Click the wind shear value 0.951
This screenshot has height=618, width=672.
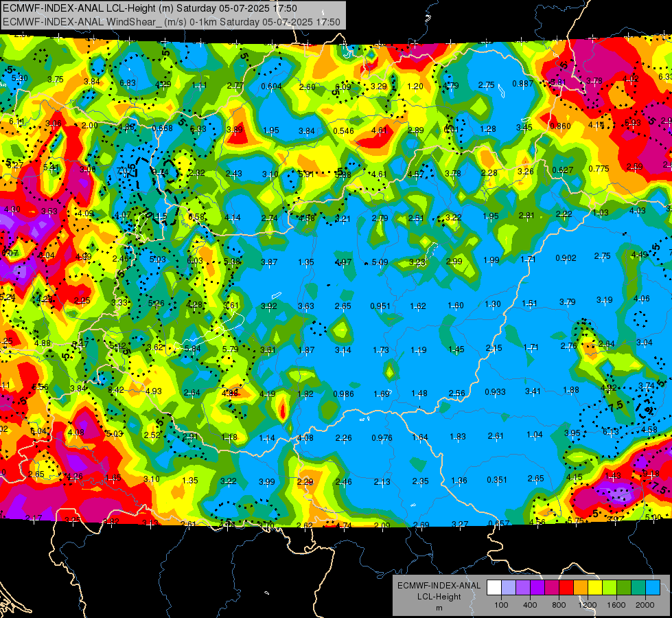(x=380, y=306)
